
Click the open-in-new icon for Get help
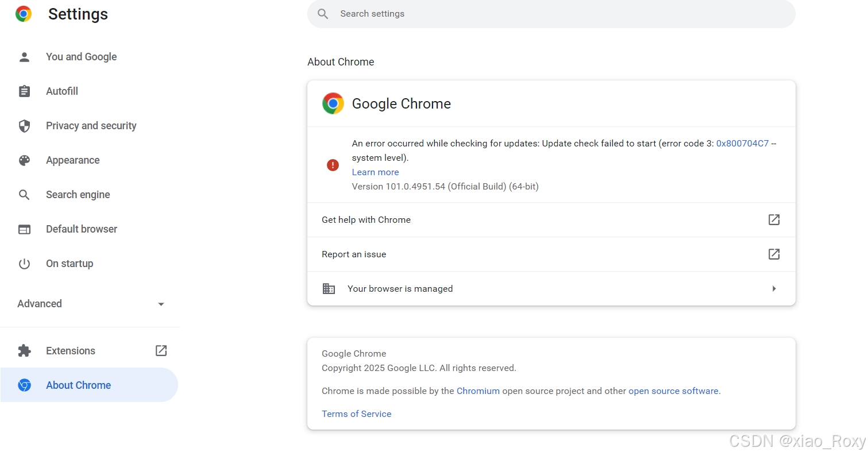pyautogui.click(x=774, y=219)
